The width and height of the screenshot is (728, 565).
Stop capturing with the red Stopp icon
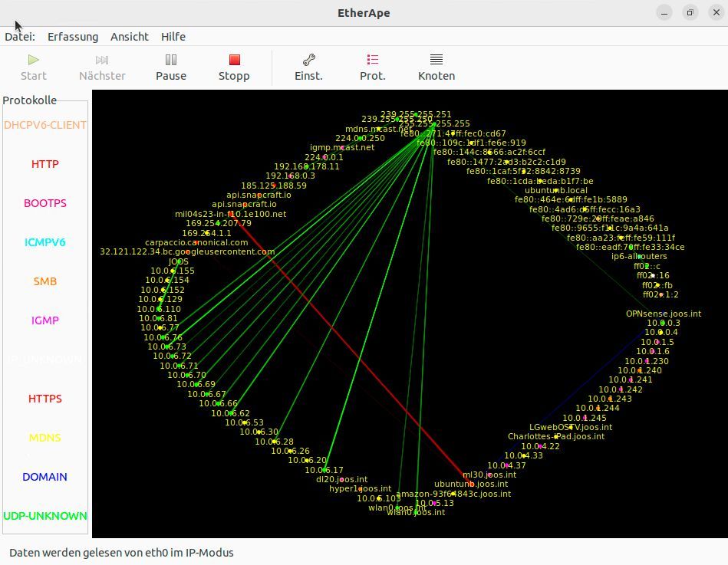point(235,60)
